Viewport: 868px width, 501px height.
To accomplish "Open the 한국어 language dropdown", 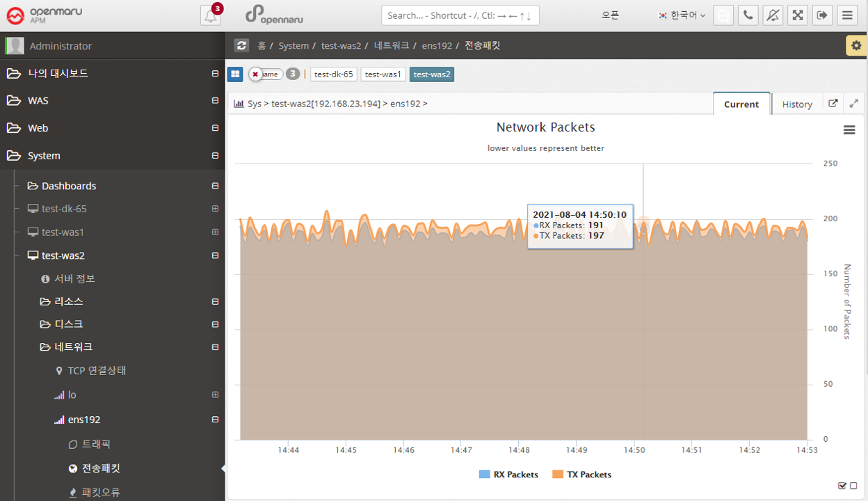I will point(682,15).
